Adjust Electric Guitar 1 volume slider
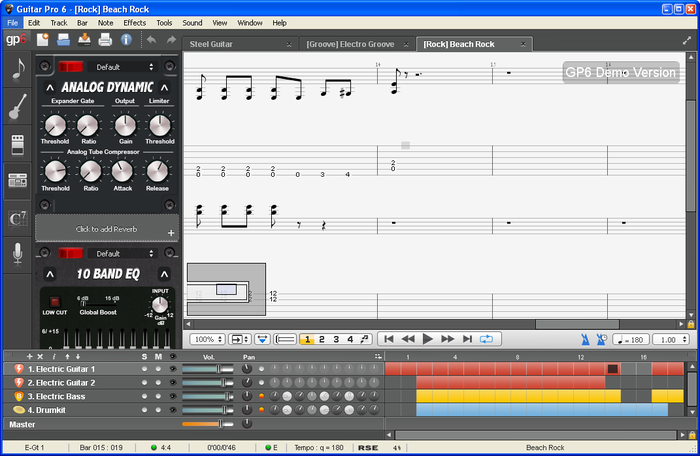 [208, 369]
